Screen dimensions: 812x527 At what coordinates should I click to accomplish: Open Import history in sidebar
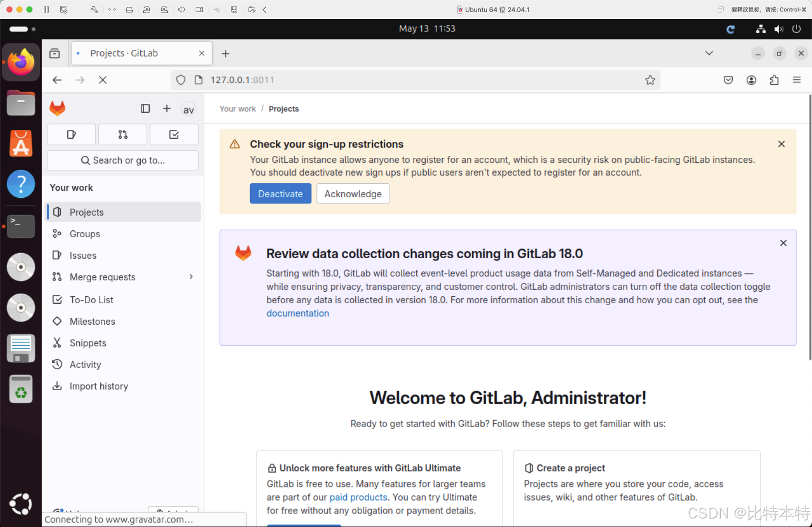tap(124, 386)
